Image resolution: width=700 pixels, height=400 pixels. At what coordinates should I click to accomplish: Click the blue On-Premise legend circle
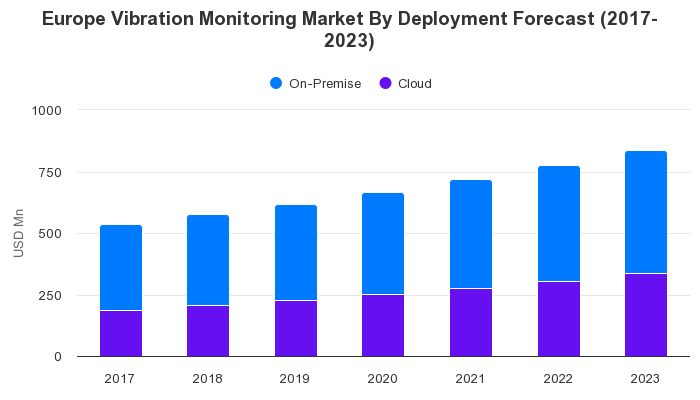coord(276,83)
